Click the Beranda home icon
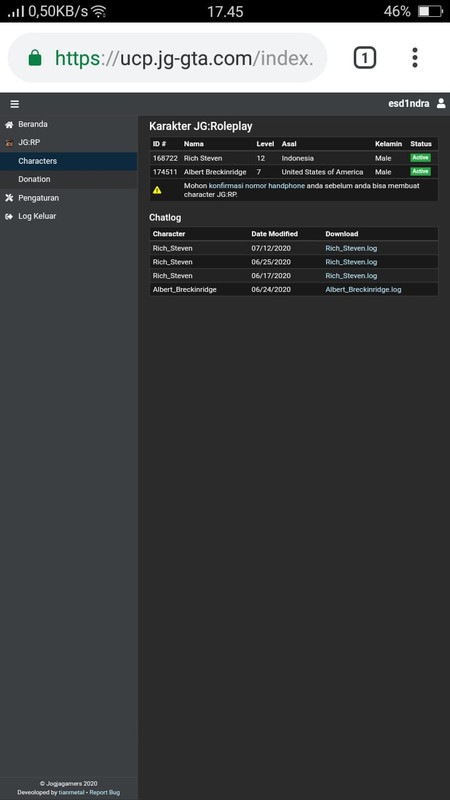Image resolution: width=450 pixels, height=800 pixels. [x=9, y=124]
